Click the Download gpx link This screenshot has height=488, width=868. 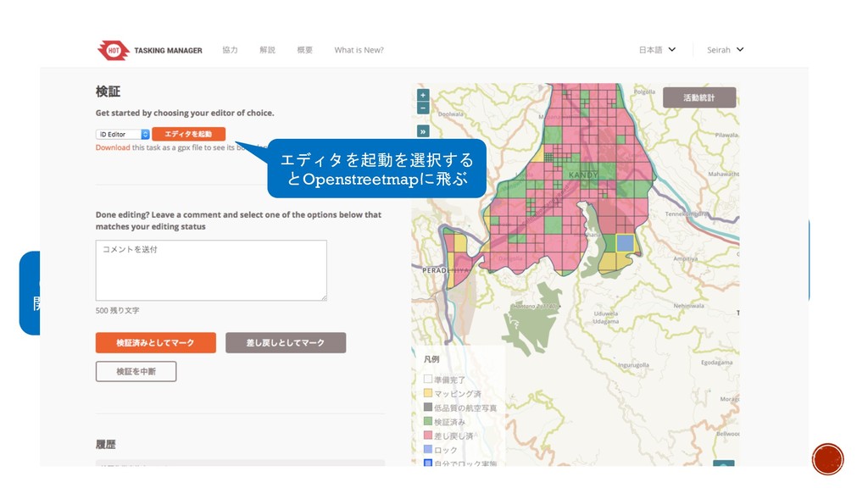tap(113, 147)
